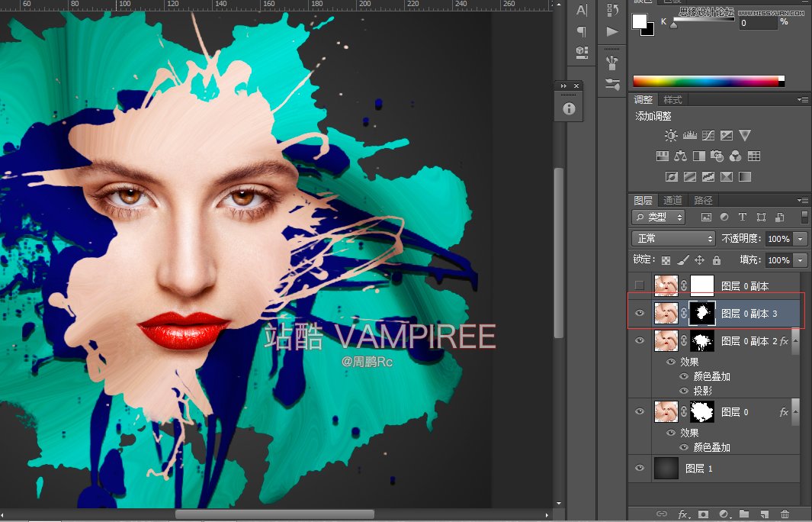812x522 pixels.
Task: Open the 3D panel icon
Action: pos(582,51)
